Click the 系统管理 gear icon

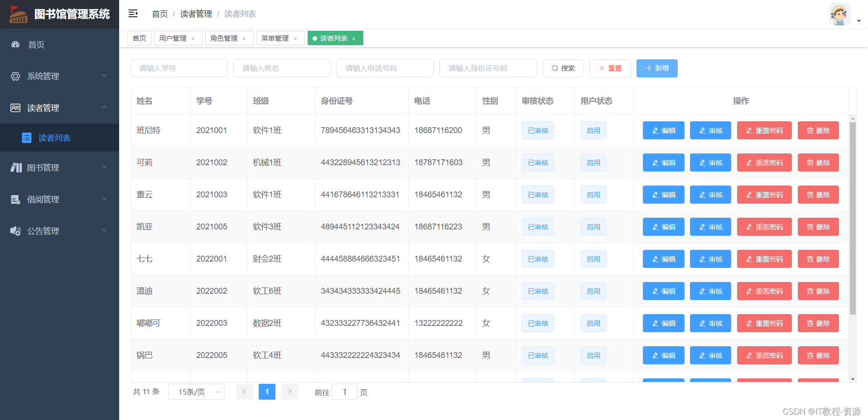(15, 76)
